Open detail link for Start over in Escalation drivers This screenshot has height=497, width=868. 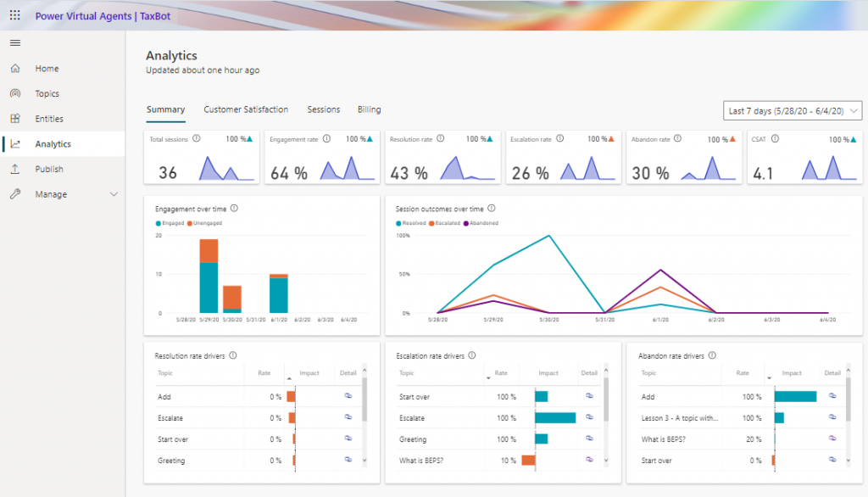[590, 395]
